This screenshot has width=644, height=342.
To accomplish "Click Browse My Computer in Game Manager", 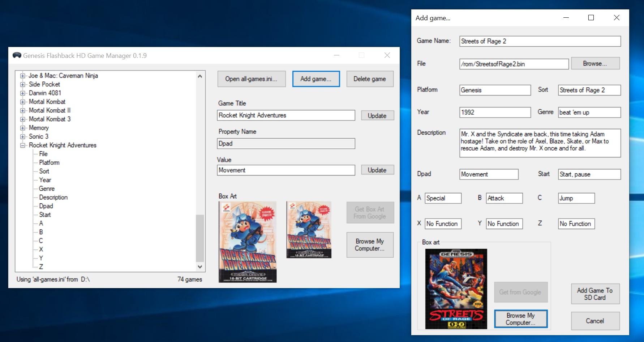I will pos(370,245).
